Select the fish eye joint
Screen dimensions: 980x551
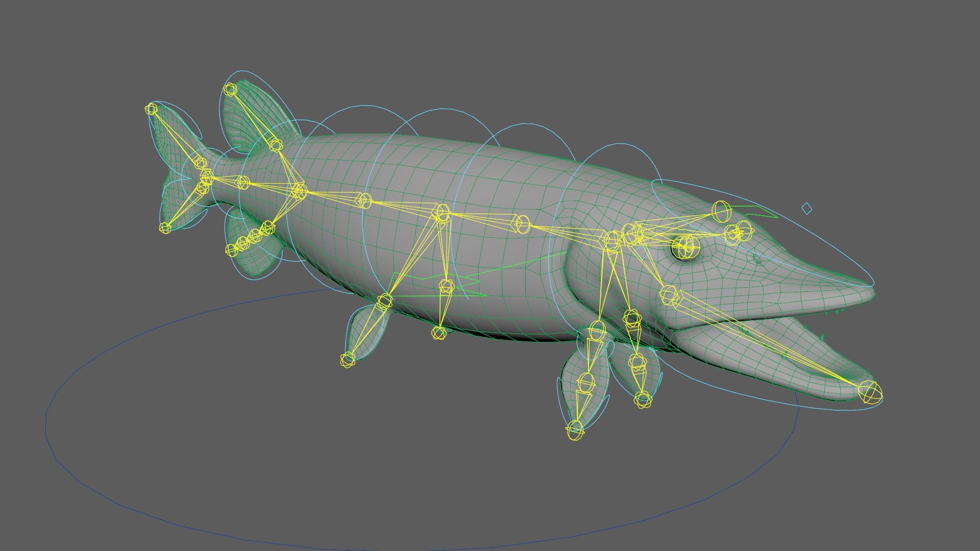click(685, 247)
